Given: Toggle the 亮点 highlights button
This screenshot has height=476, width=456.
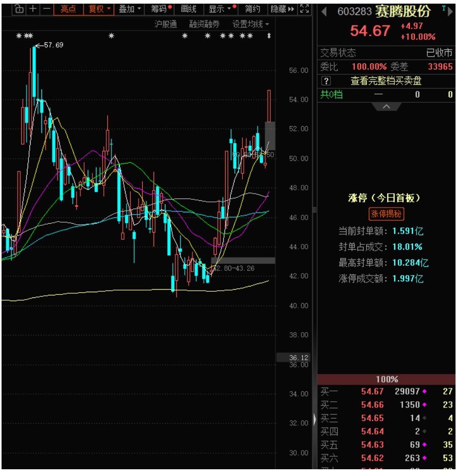Looking at the screenshot, I should click(x=68, y=9).
